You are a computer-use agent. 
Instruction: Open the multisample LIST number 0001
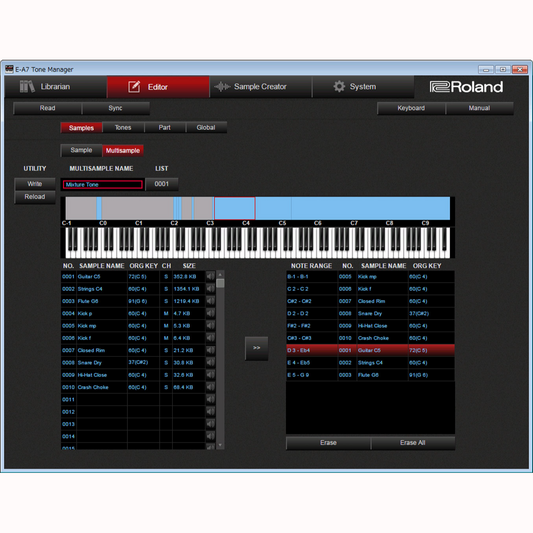(162, 184)
